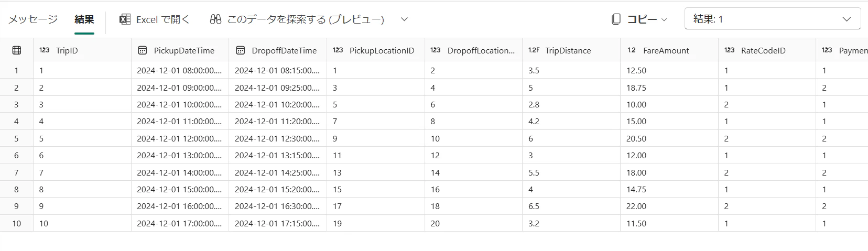Click the calendar icon on PickupDateTime column
The image size is (868, 251).
coord(142,50)
